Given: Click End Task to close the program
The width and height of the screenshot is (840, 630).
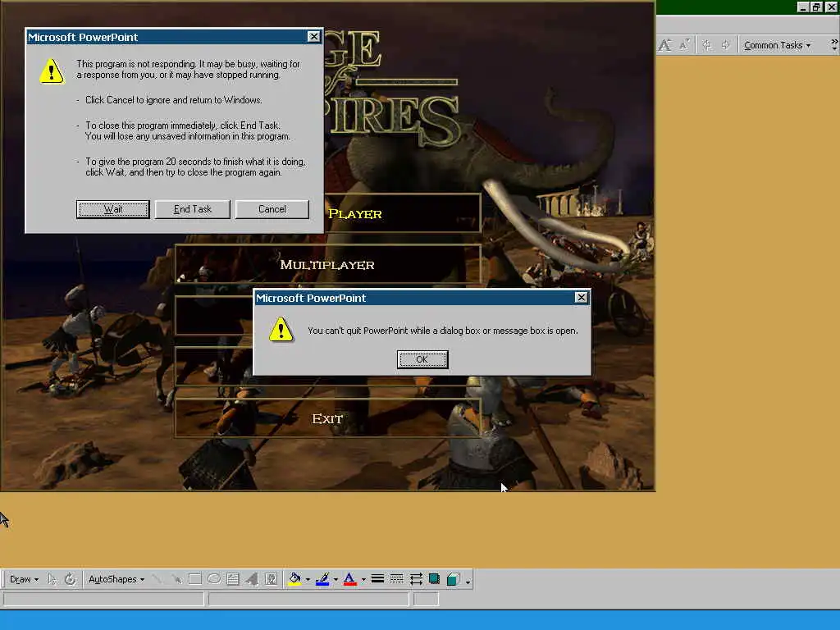Looking at the screenshot, I should [192, 209].
